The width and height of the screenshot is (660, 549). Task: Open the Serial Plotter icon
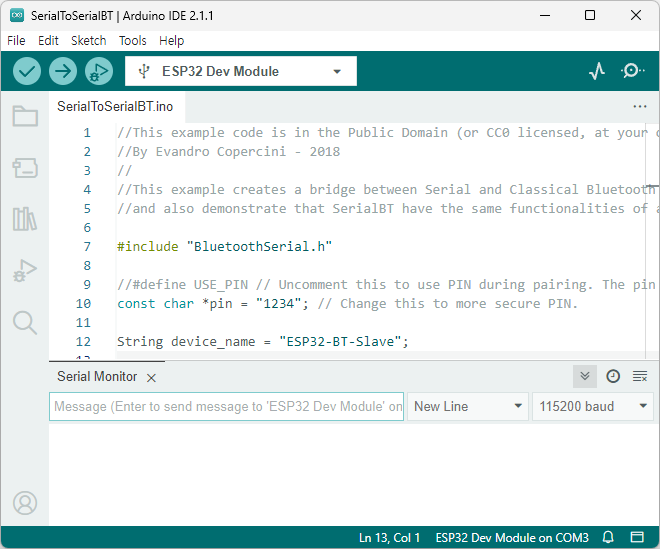pyautogui.click(x=597, y=71)
